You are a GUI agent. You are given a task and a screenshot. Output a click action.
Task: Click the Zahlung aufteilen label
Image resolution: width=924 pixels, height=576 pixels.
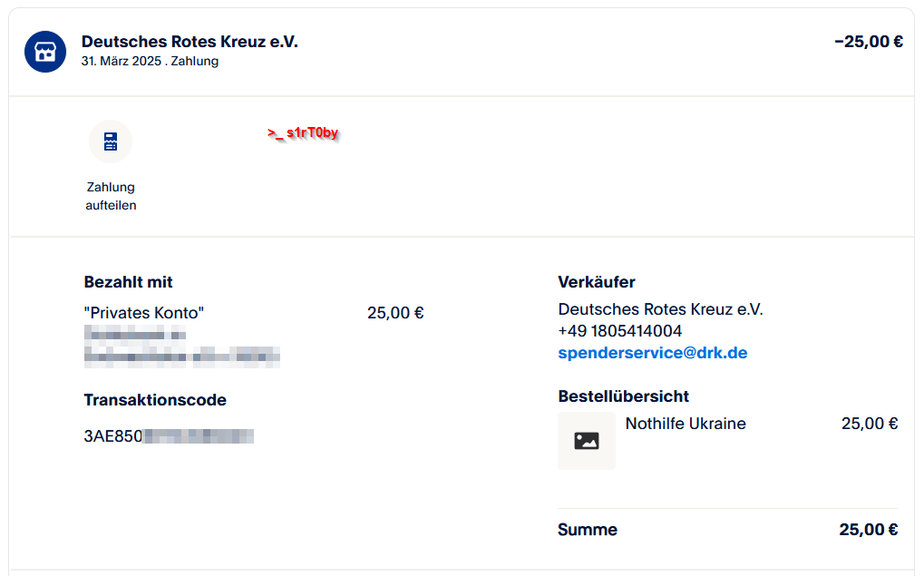click(111, 196)
